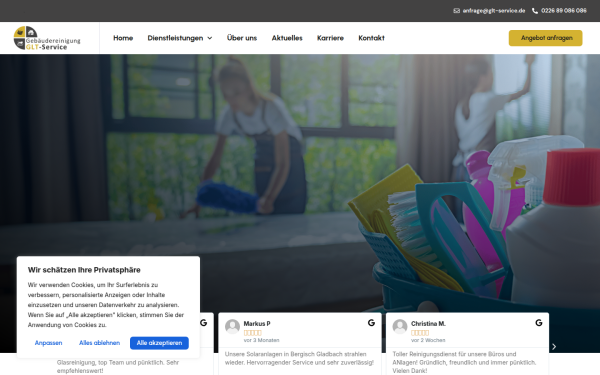Click the 'vor 2 Wochen' timestamp
The image size is (600, 375).
[428, 340]
